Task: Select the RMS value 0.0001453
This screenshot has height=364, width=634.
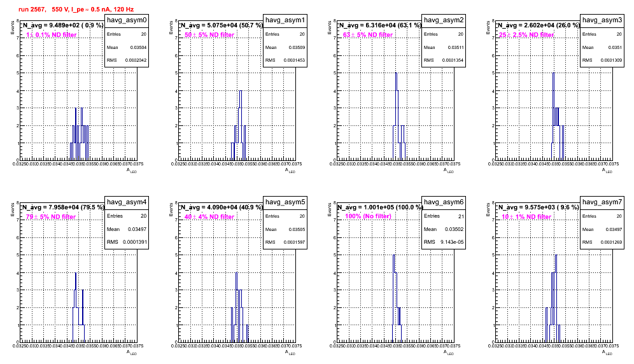Action: (294, 60)
